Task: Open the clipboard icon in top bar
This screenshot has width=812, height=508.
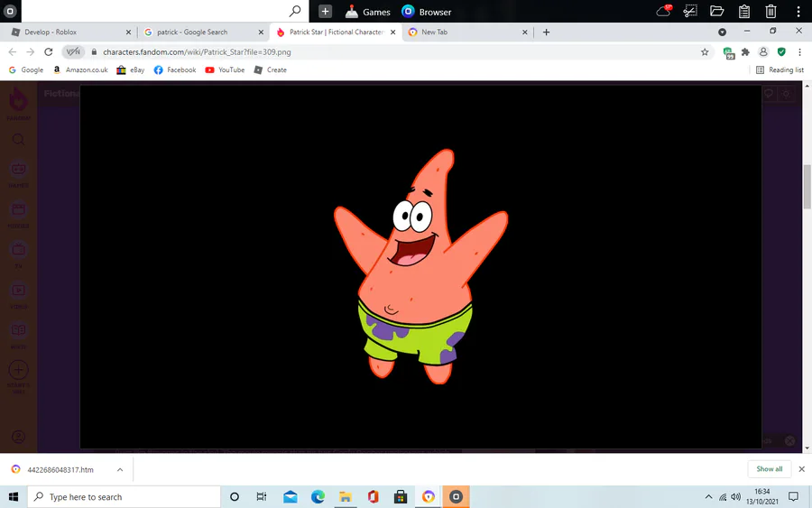Action: click(744, 11)
